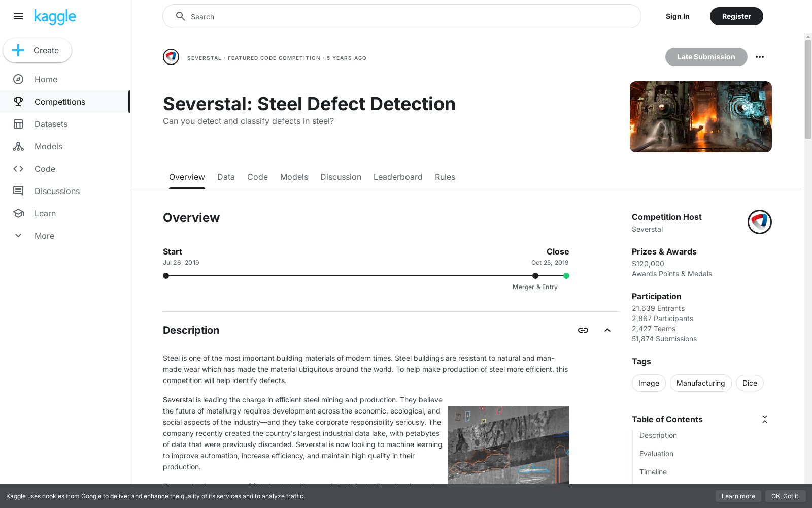This screenshot has height=508, width=812.
Task: Open the competition Models tab
Action: [x=294, y=177]
